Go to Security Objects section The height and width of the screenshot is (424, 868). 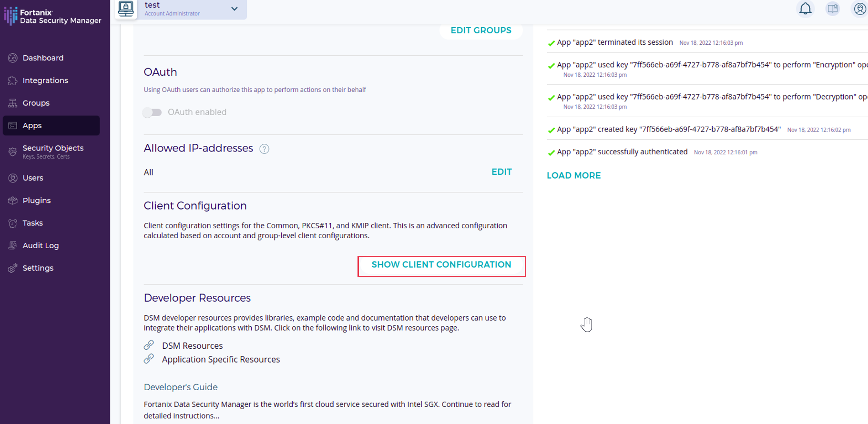(x=53, y=148)
